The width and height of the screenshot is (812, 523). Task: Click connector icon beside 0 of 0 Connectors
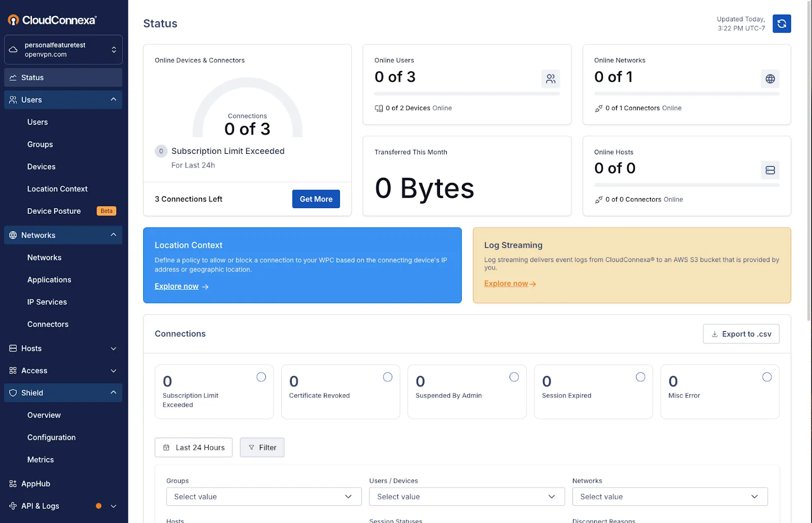pos(599,200)
